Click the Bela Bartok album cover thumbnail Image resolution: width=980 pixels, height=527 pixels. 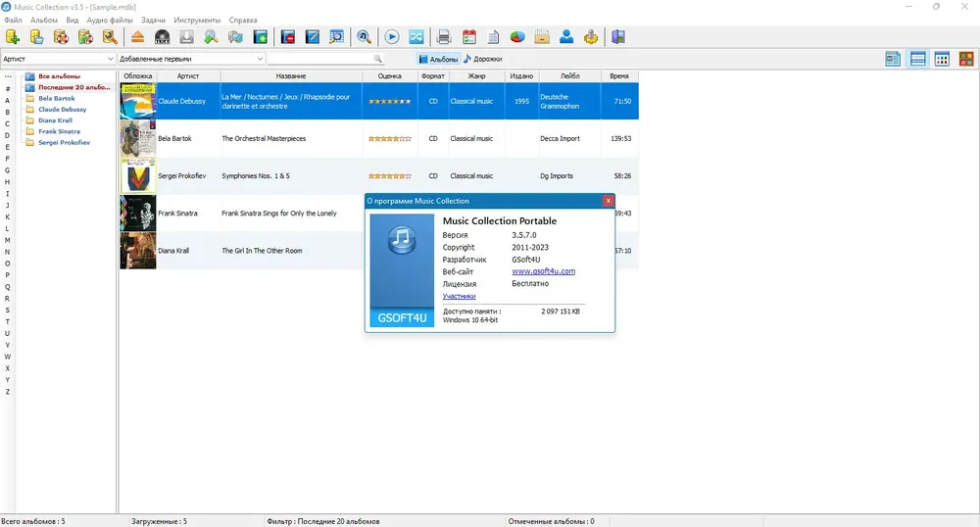138,138
